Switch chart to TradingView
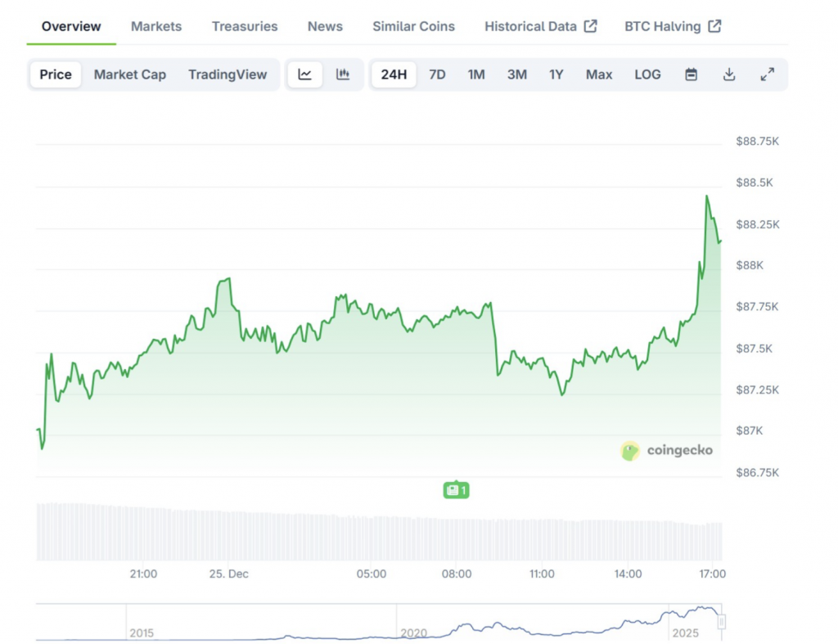Viewport: 838px width, 644px height. tap(228, 74)
